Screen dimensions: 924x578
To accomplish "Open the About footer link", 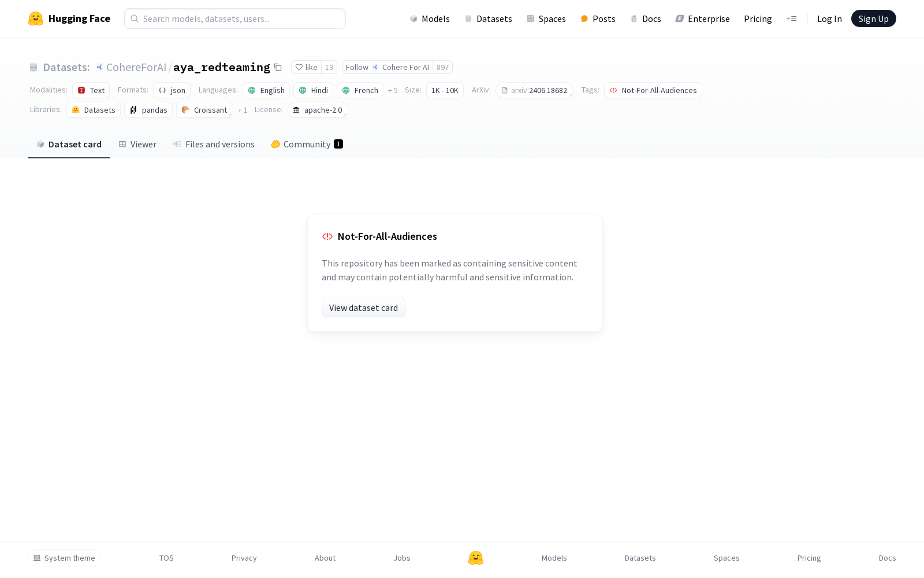I will click(x=325, y=558).
